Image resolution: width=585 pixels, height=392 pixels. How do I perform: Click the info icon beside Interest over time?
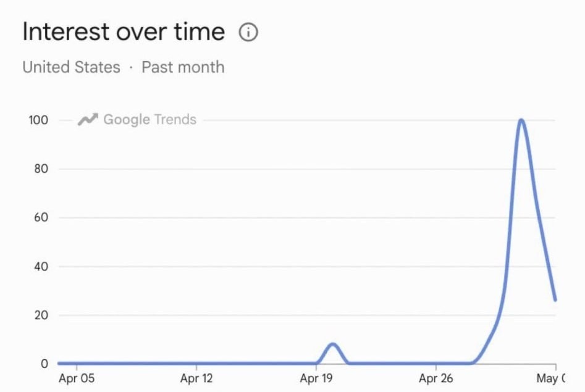pos(248,32)
